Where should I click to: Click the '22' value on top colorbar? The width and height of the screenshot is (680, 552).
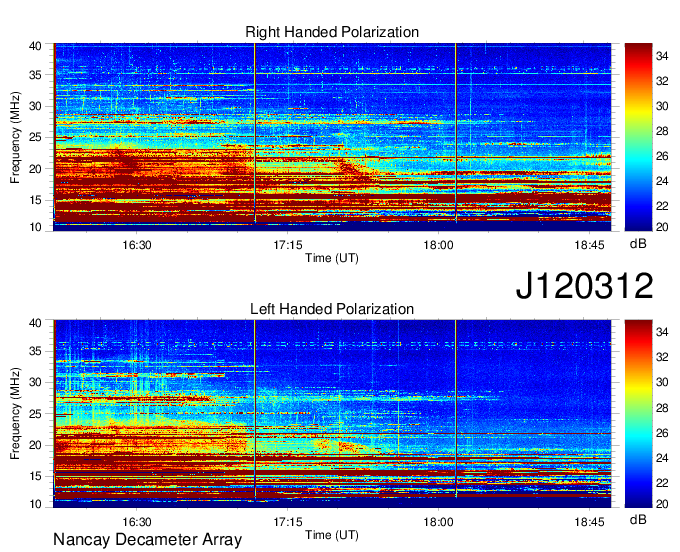662,206
